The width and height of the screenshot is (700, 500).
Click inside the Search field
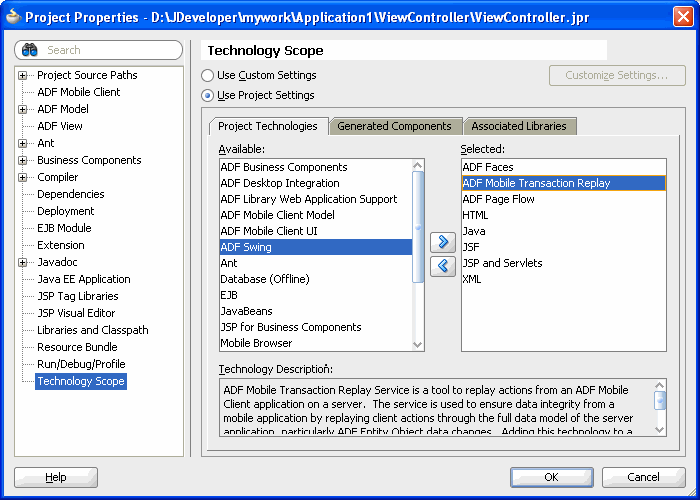[99, 50]
